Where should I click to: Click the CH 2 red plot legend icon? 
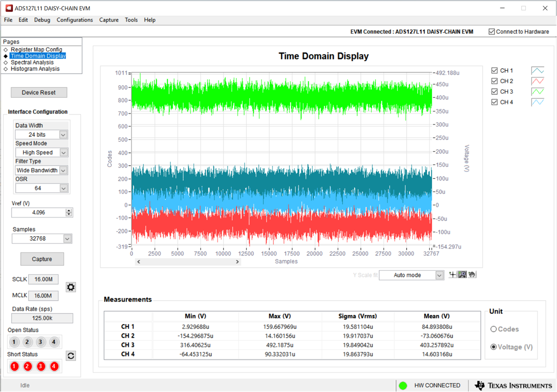click(x=538, y=81)
